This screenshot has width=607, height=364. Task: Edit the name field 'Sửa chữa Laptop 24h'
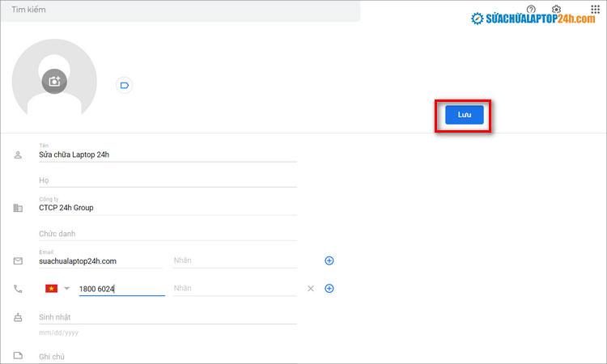pos(168,154)
